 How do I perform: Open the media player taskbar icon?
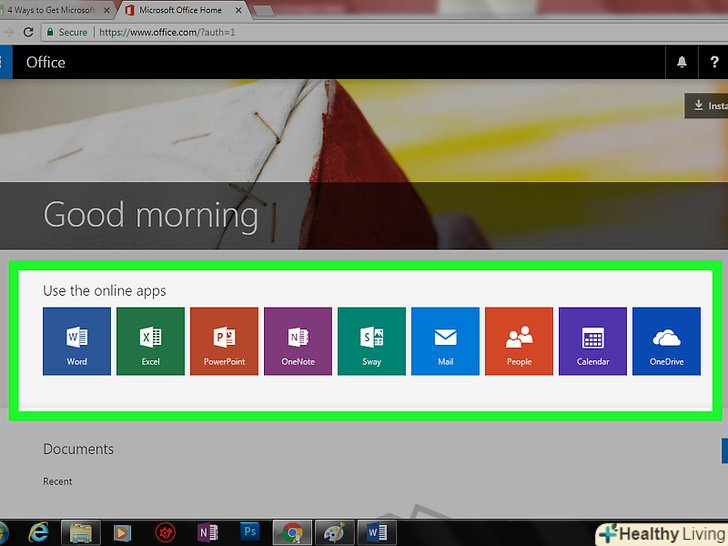pos(122,533)
